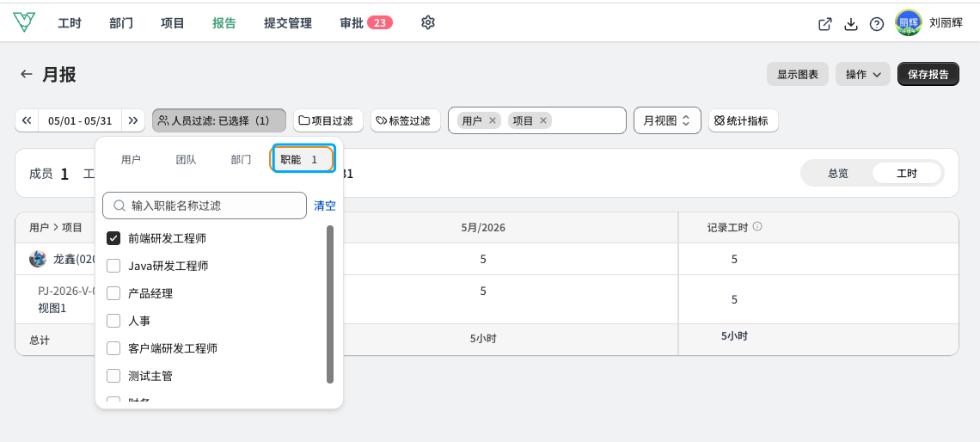Open the 标签过滤 filter
Viewport: 980px width, 442px height.
pos(406,120)
